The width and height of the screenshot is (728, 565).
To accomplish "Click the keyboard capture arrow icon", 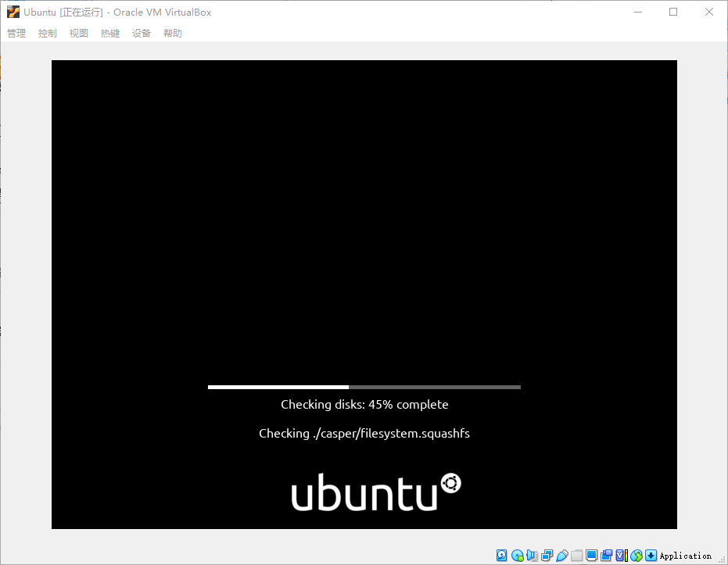I will [x=651, y=556].
